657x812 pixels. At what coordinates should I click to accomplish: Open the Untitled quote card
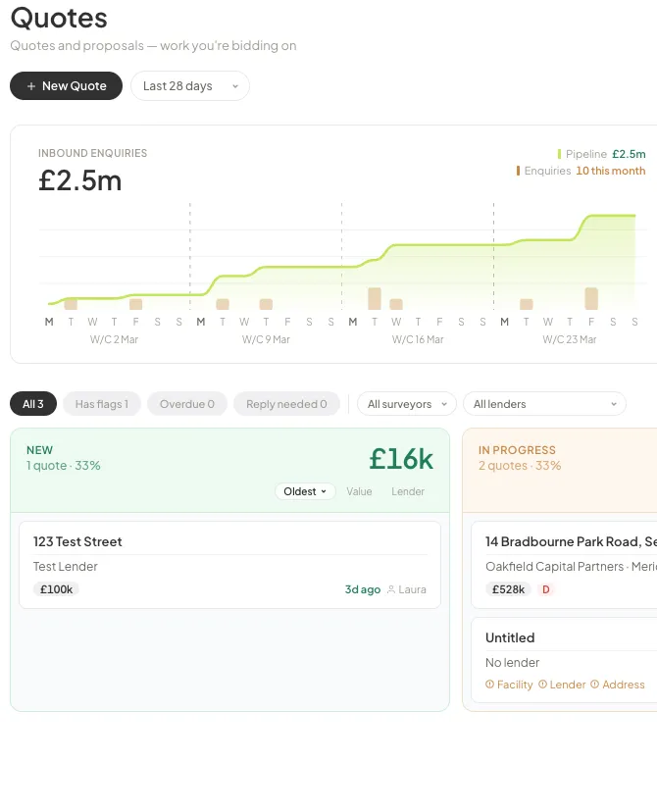564,660
